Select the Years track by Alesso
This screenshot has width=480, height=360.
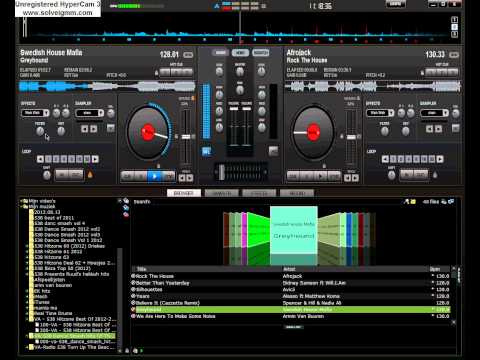[x=291, y=296]
